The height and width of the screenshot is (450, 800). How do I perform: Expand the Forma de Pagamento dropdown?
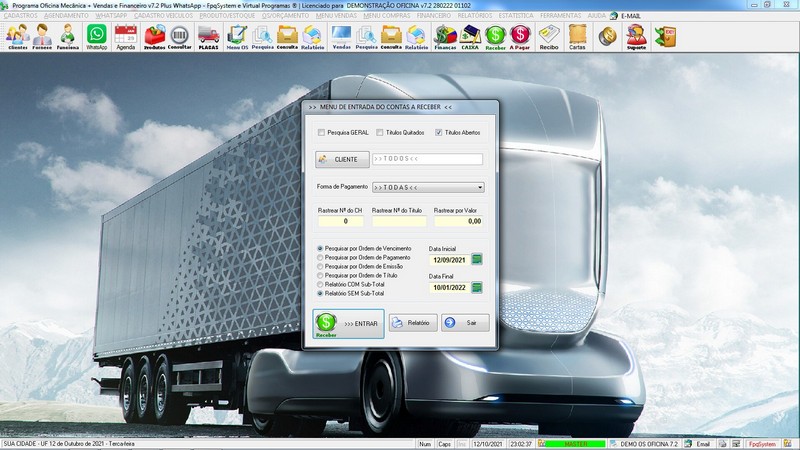(480, 188)
